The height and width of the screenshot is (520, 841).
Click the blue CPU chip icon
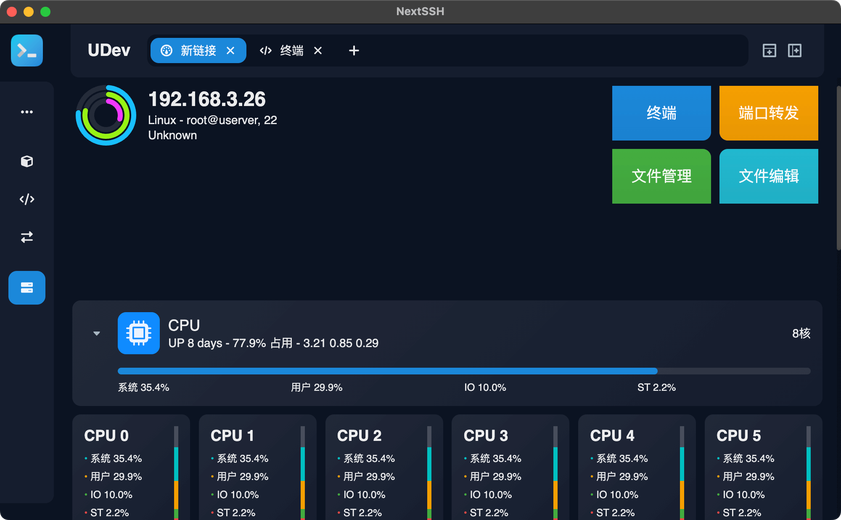[138, 333]
